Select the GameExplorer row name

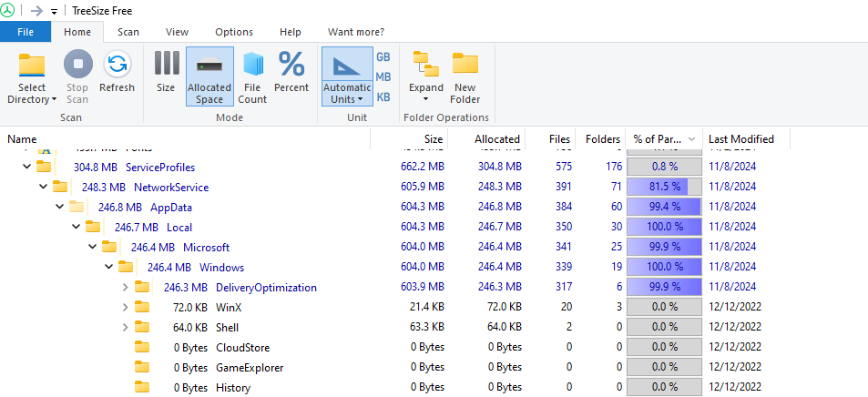(250, 368)
